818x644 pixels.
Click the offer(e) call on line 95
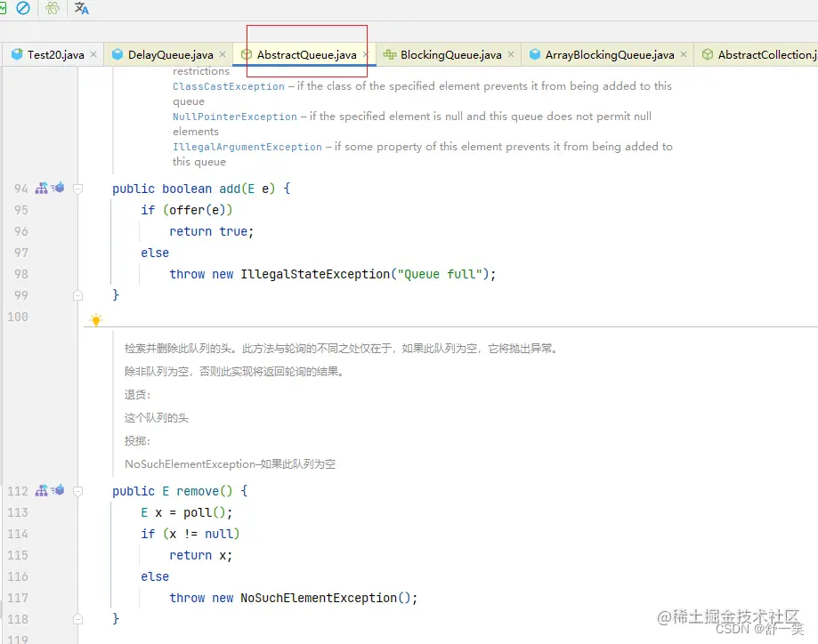[198, 210]
